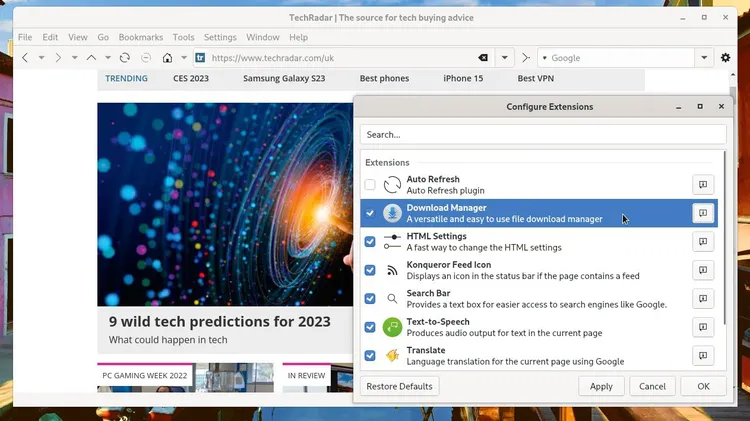Disable the Konqueror Feed Icon checkbox
750x421 pixels.
[370, 270]
